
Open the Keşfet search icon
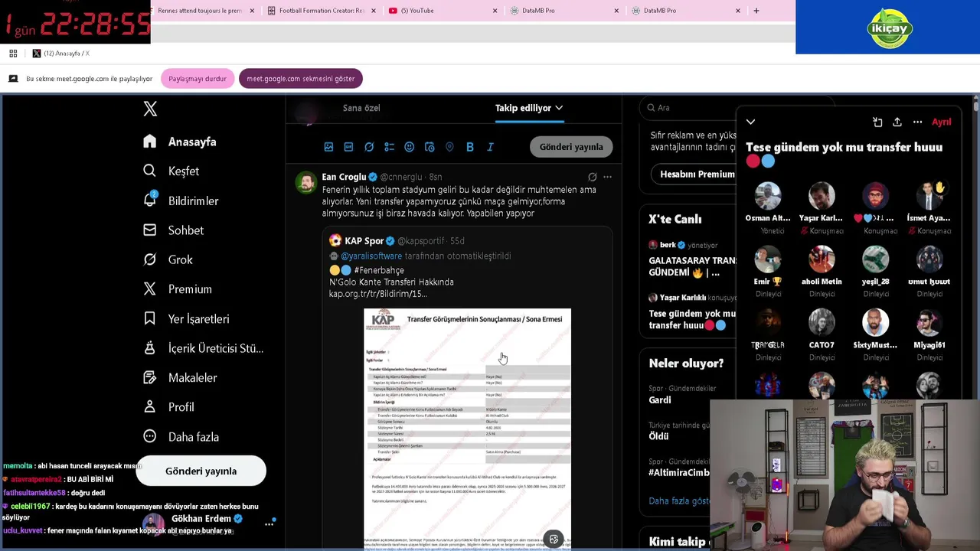click(x=150, y=171)
